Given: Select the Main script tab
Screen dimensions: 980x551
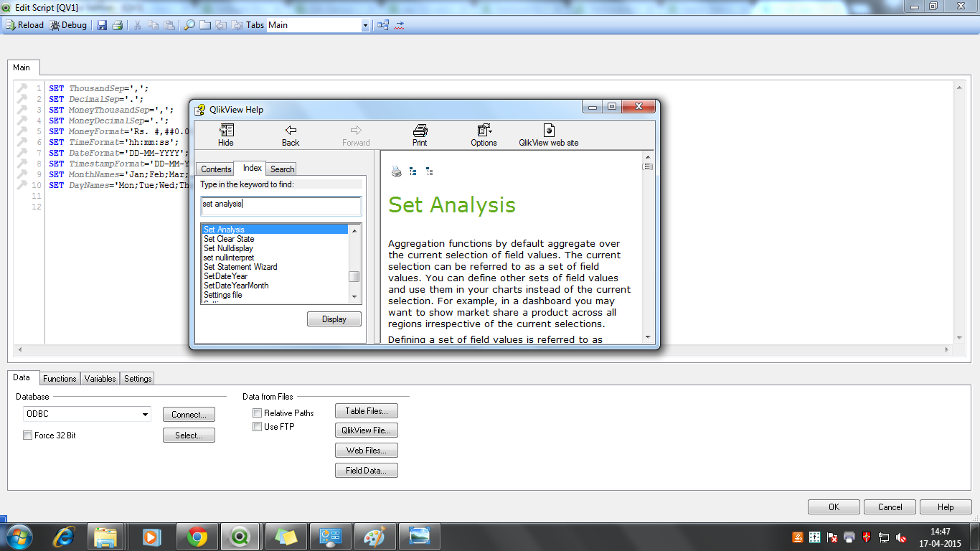Looking at the screenshot, I should 22,67.
